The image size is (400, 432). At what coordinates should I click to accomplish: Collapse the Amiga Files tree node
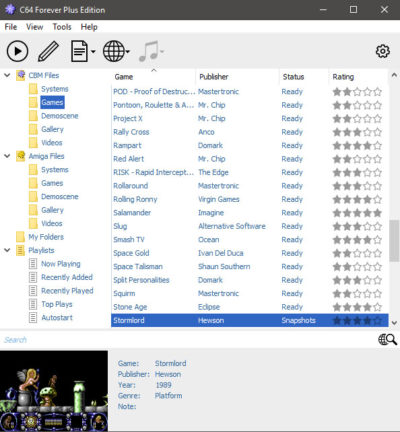coord(7,156)
